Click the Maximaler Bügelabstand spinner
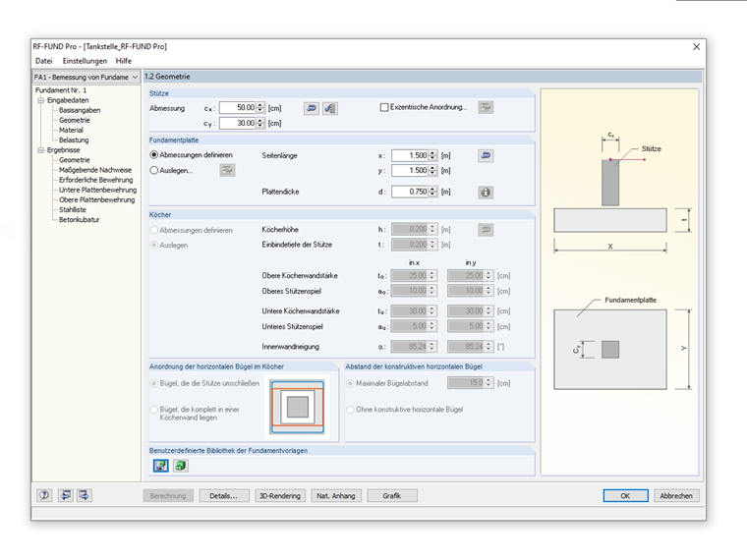Image resolution: width=747 pixels, height=560 pixels. click(488, 383)
